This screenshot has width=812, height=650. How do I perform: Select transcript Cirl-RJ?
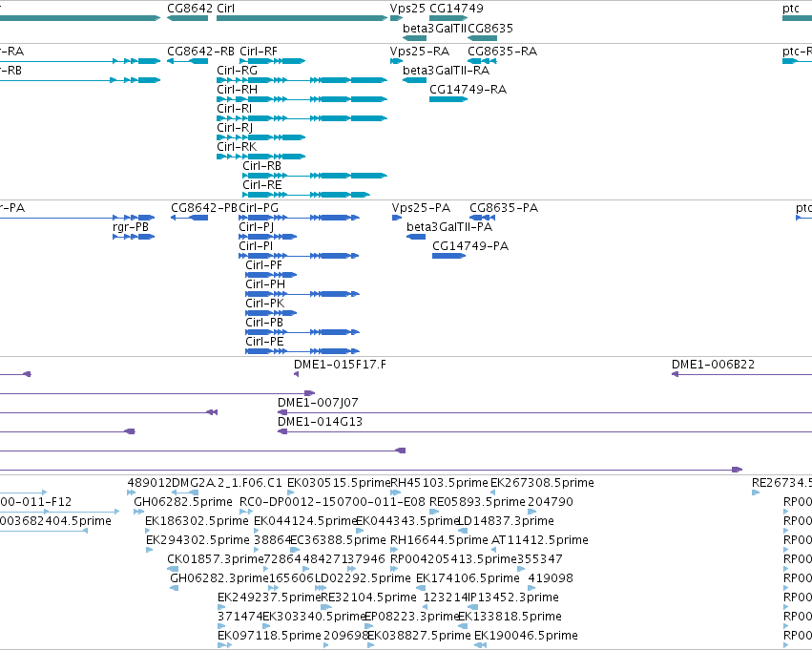tap(261, 137)
